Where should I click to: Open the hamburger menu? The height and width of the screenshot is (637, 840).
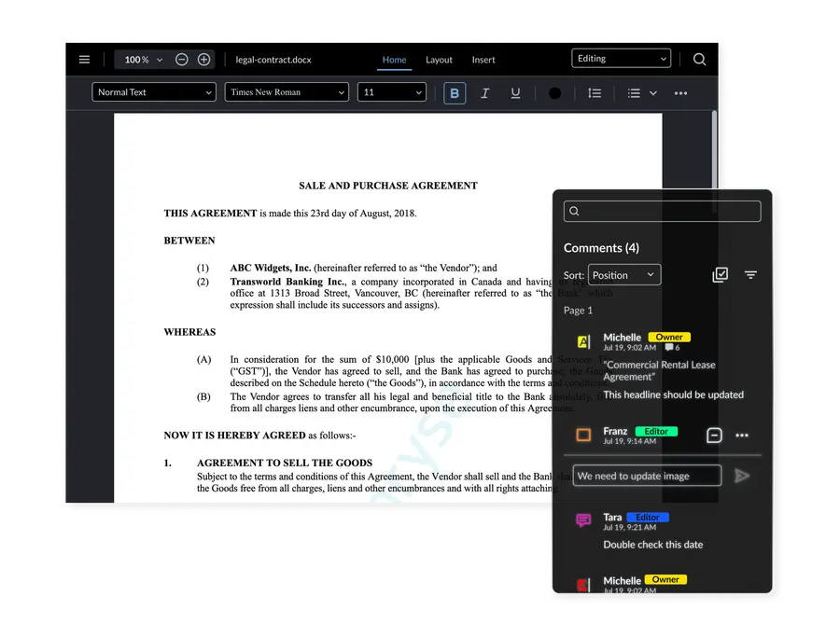coord(84,60)
